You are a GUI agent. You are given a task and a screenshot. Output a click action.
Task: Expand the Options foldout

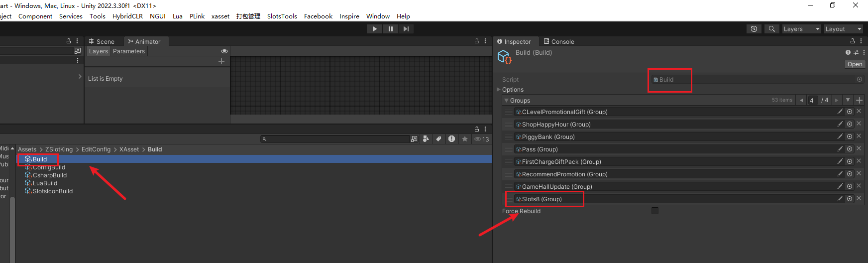pyautogui.click(x=499, y=90)
